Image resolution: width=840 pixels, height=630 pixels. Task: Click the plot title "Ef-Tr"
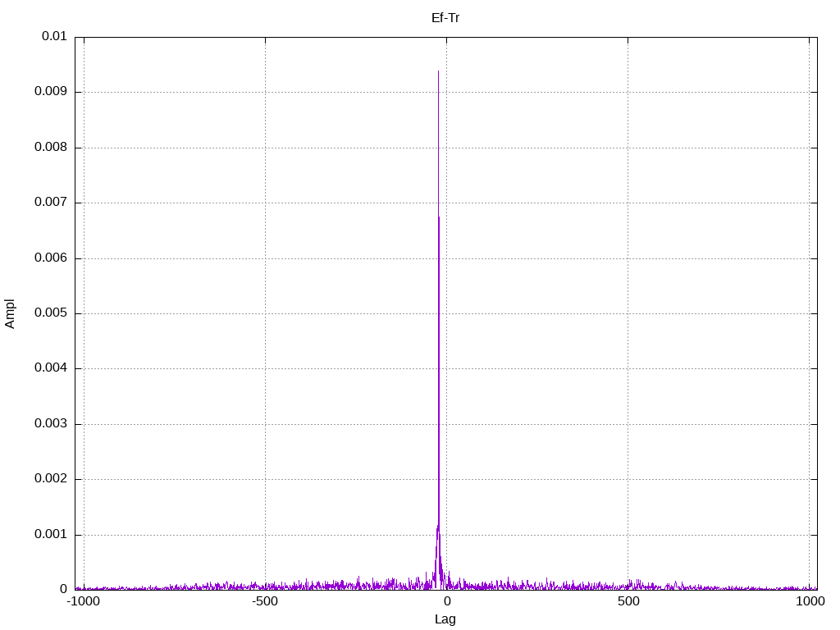pyautogui.click(x=445, y=18)
